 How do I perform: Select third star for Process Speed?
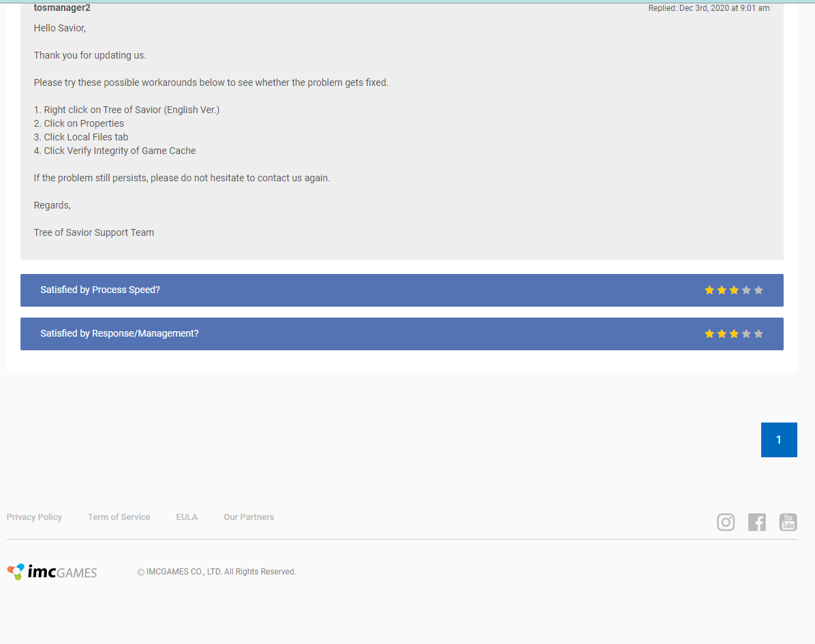pyautogui.click(x=734, y=290)
